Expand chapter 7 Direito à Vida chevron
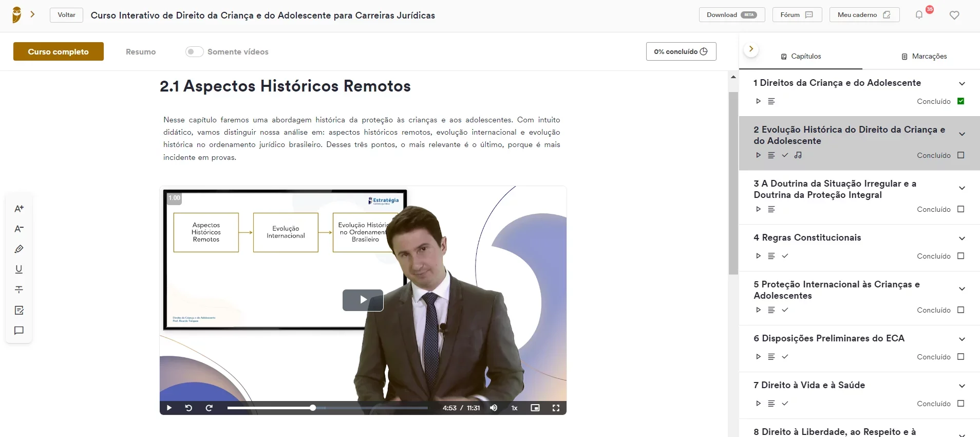 pyautogui.click(x=962, y=386)
